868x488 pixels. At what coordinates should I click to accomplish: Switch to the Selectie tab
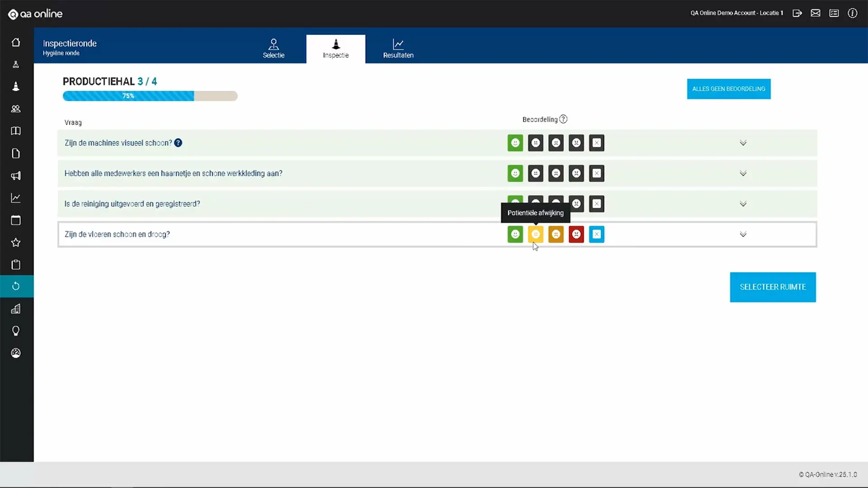click(274, 49)
